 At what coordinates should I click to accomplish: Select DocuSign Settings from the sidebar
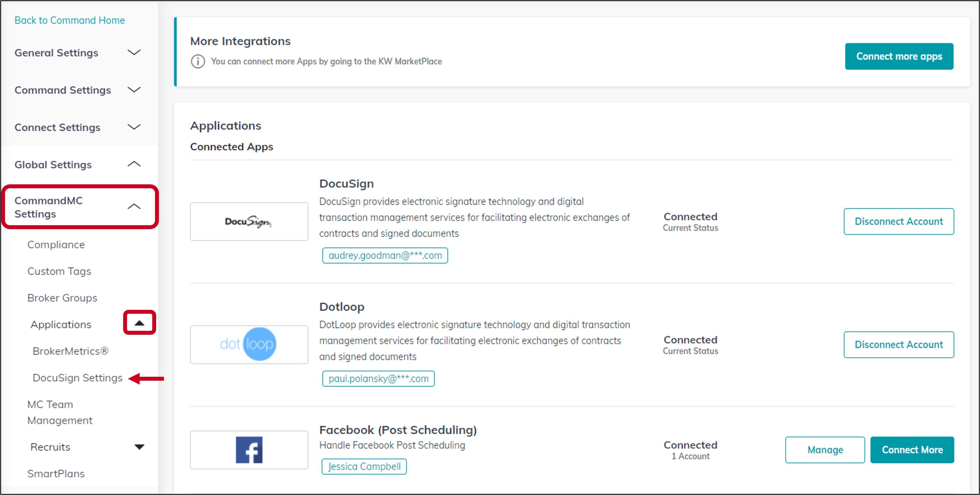click(77, 377)
